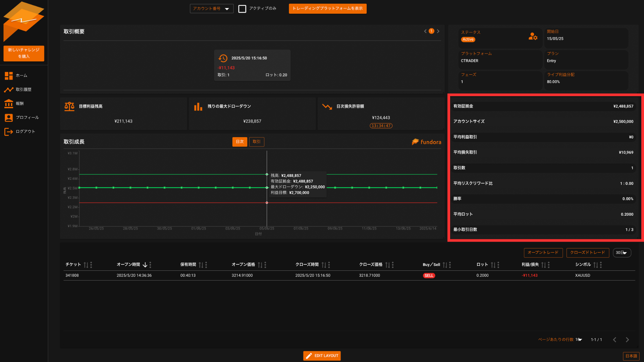This screenshot has width=644, height=362.
Task: Click the 目標利益残高 scale icon
Action: tap(69, 106)
